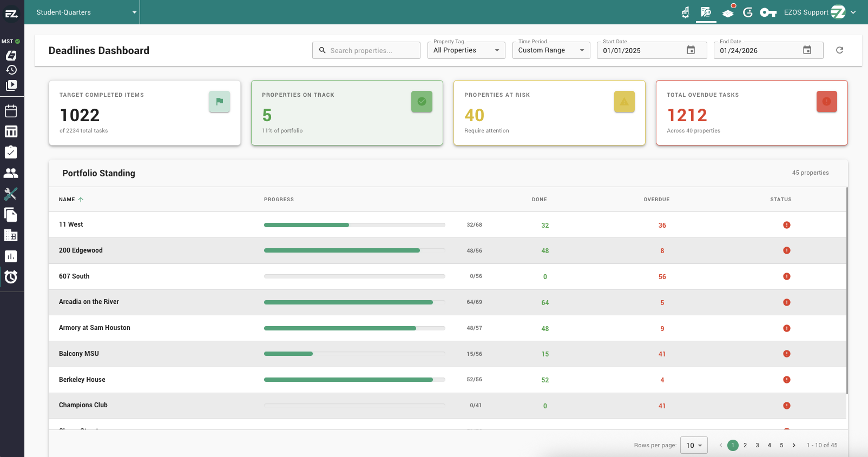Screen dimensions: 868x457
Task: Open the alarm clock deadlines icon in sidebar
Action: [x=11, y=277]
